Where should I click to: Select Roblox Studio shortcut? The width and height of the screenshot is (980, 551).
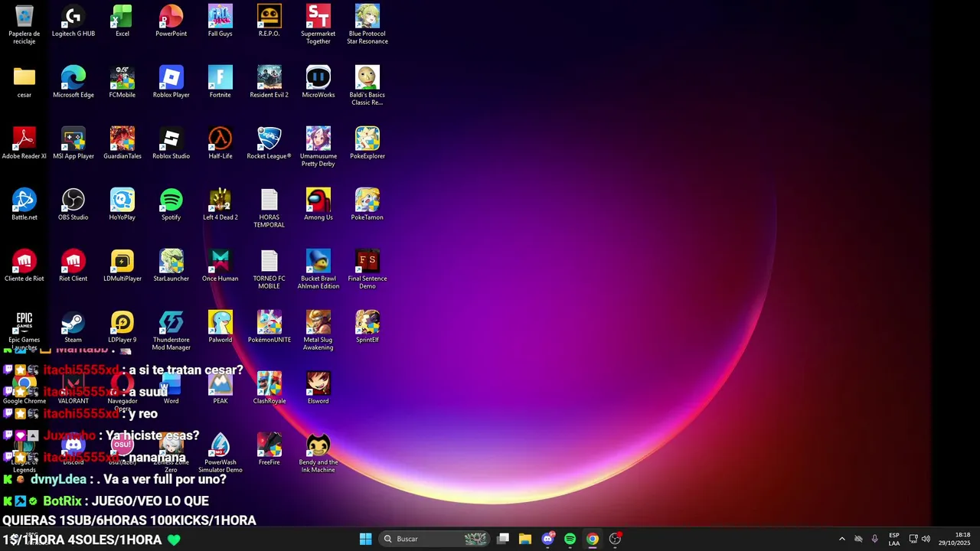(x=171, y=143)
